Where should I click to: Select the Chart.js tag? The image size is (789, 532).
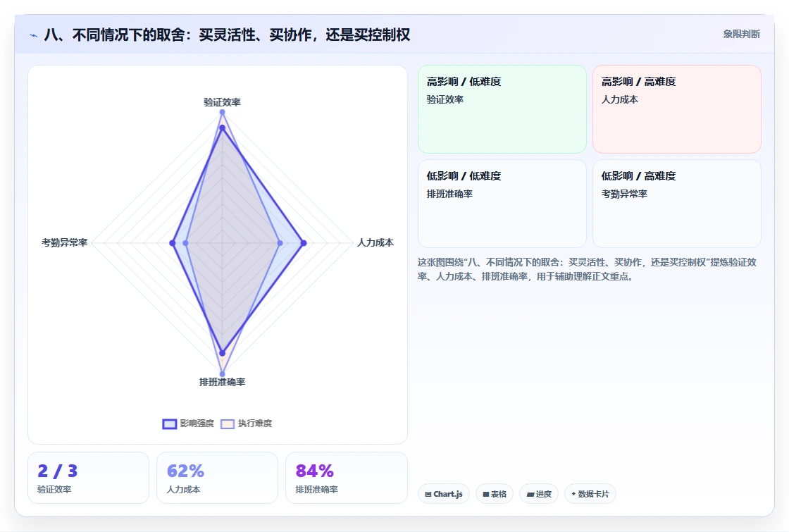(443, 494)
